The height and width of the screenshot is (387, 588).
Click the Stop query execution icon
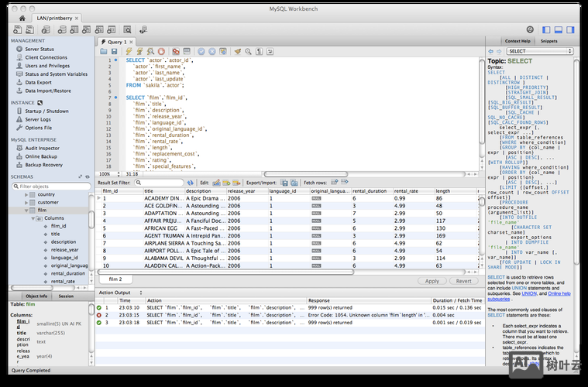tap(161, 51)
